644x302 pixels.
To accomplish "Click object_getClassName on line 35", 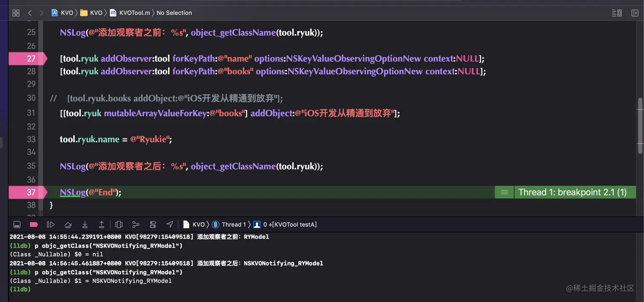I will pyautogui.click(x=233, y=166).
